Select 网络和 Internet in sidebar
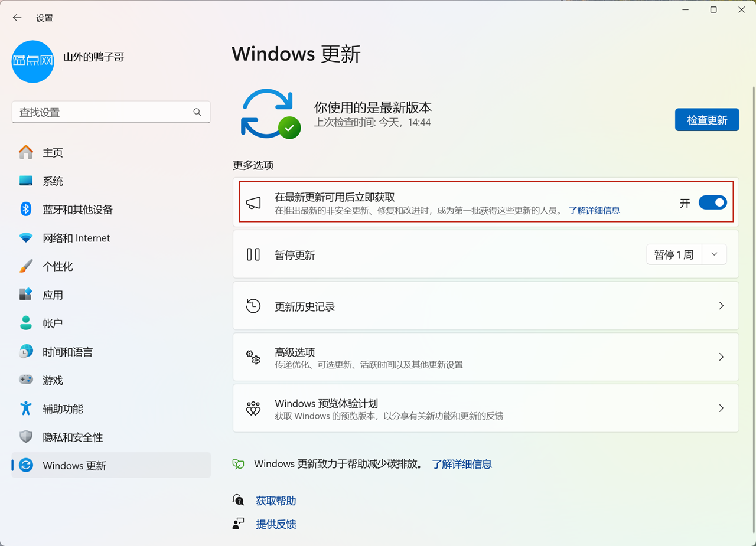Screen dimensions: 756x546 [x=111, y=238]
